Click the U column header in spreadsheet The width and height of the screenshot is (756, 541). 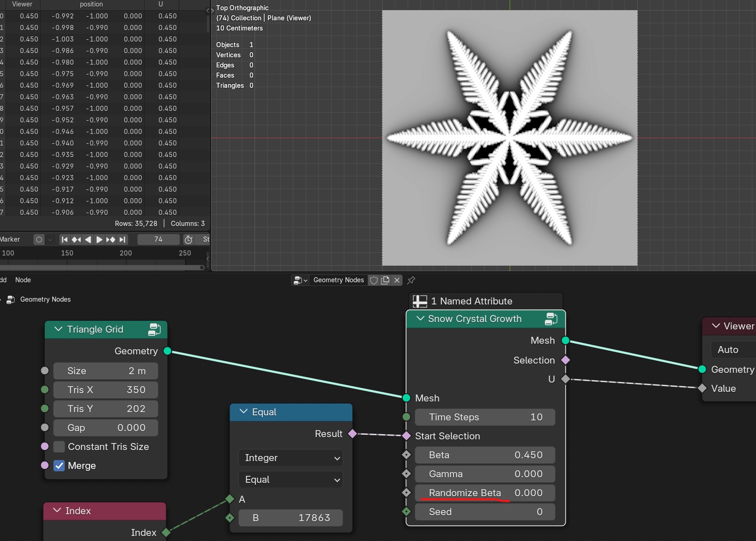[x=161, y=4]
